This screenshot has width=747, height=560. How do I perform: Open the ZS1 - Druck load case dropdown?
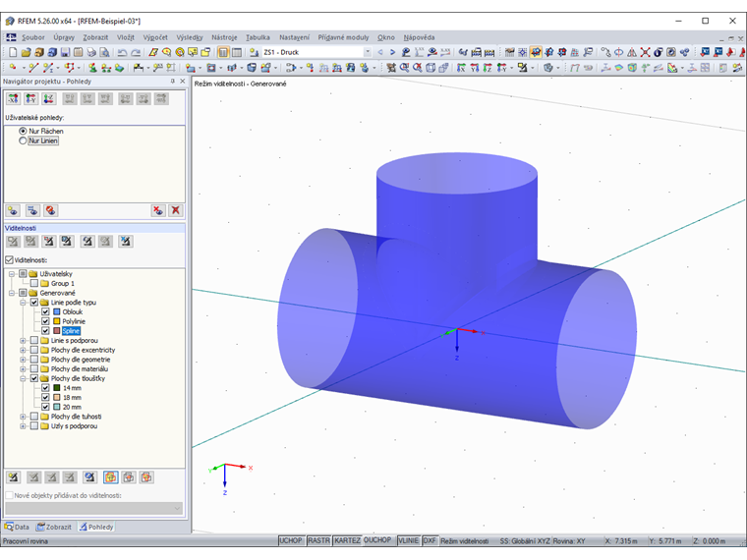[368, 52]
